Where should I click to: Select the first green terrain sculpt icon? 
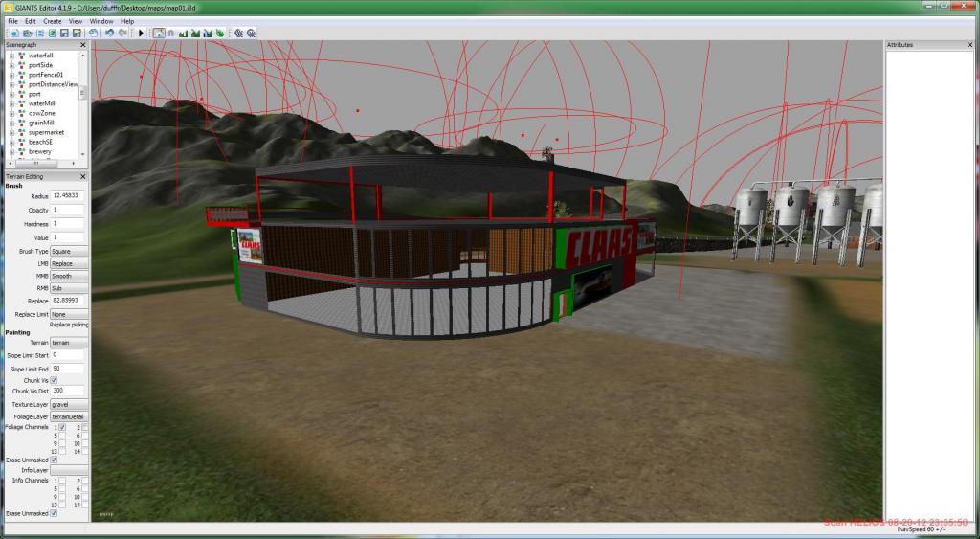point(183,34)
